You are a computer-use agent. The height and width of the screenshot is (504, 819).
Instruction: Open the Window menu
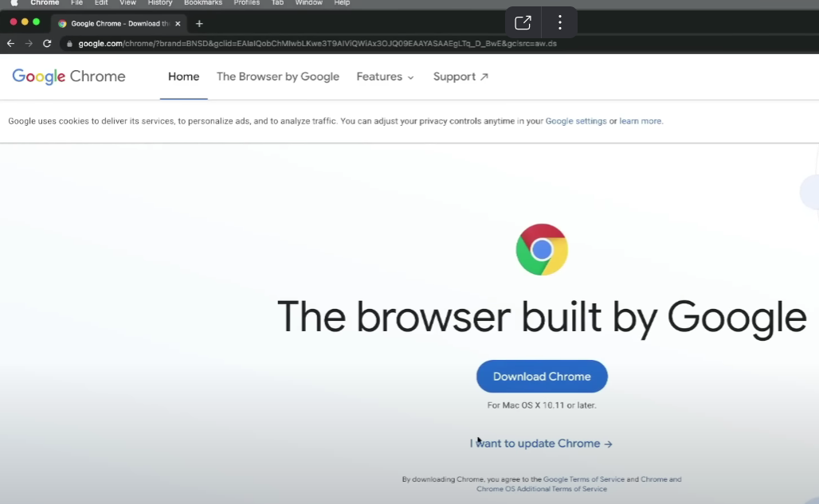click(x=308, y=2)
